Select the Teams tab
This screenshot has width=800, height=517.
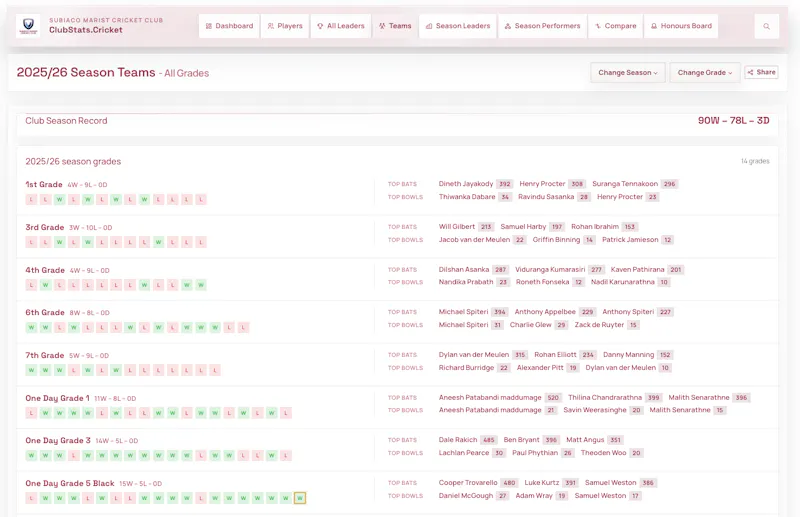(x=395, y=26)
